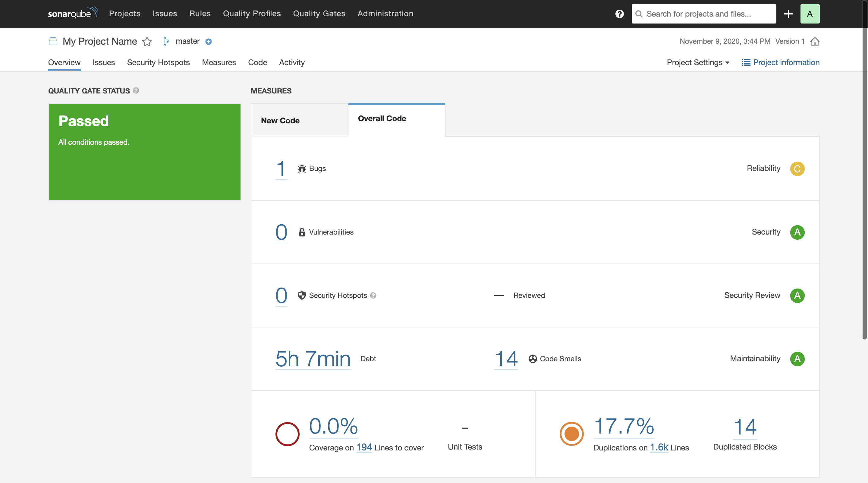The height and width of the screenshot is (483, 868).
Task: Switch to Security Hotspots project tab
Action: click(158, 62)
